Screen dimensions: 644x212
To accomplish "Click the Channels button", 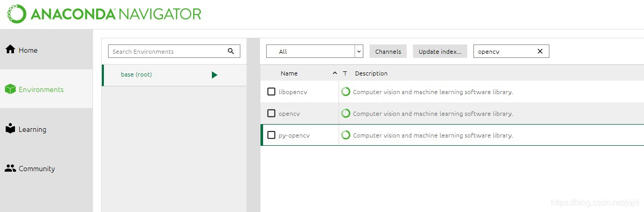I will (x=388, y=51).
